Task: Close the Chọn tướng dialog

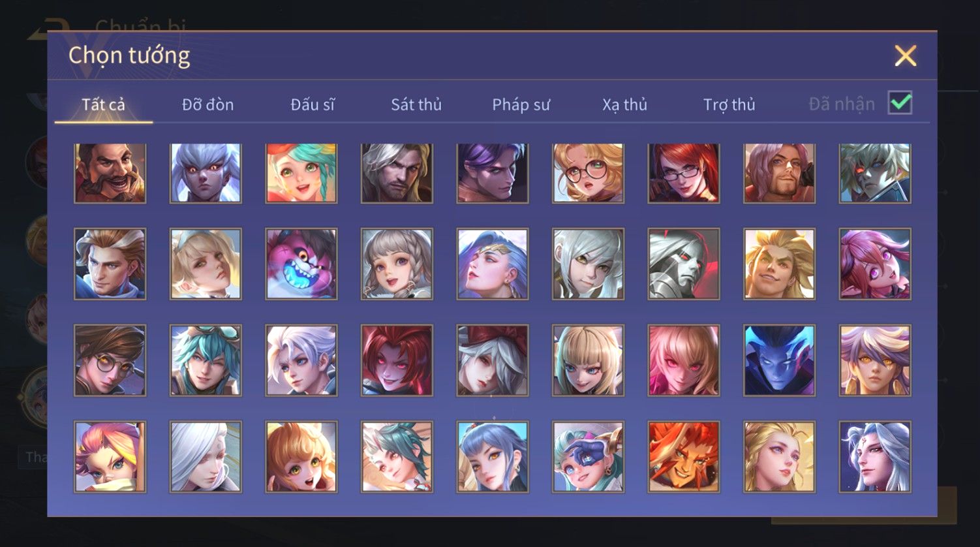Action: [x=906, y=56]
